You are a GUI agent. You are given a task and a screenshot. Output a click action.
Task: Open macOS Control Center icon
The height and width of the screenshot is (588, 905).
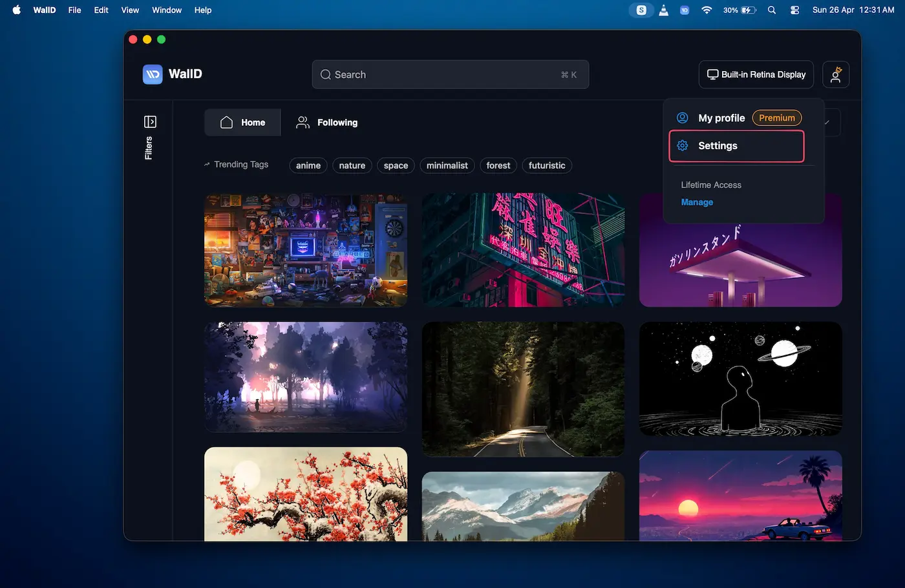(x=794, y=10)
